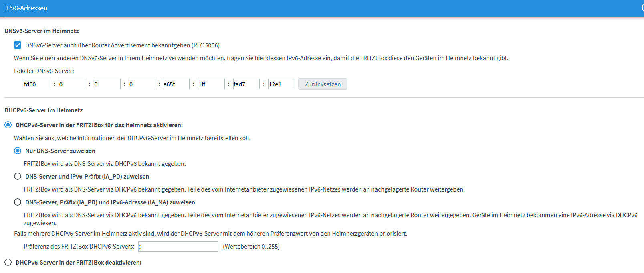Focus the Präferenz des FRITZ!Box DHCPv6-Servers field
Viewport: 644px width, 273px height.
click(178, 247)
